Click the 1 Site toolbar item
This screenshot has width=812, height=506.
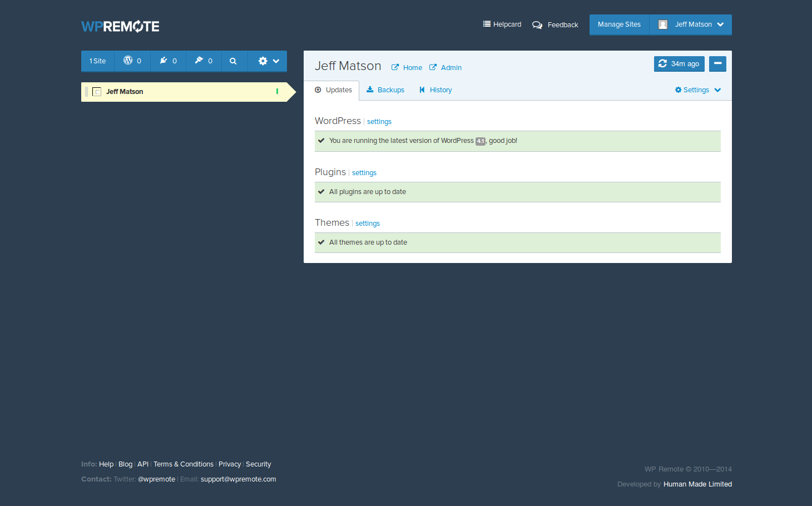(x=98, y=61)
